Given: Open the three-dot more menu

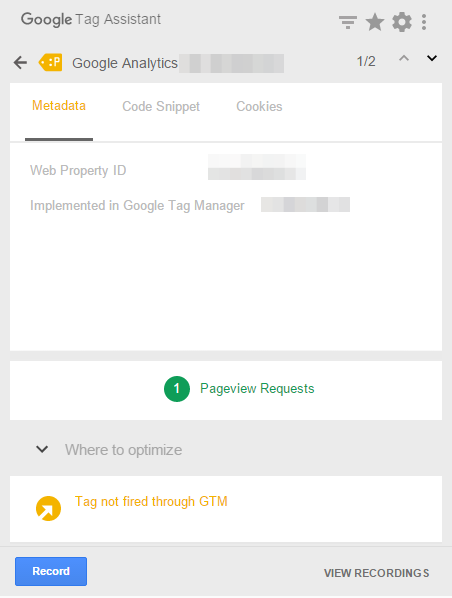Looking at the screenshot, I should click(424, 22).
